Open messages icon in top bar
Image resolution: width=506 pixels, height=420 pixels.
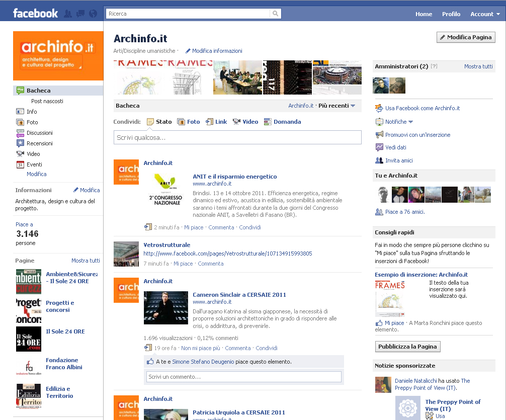point(80,14)
